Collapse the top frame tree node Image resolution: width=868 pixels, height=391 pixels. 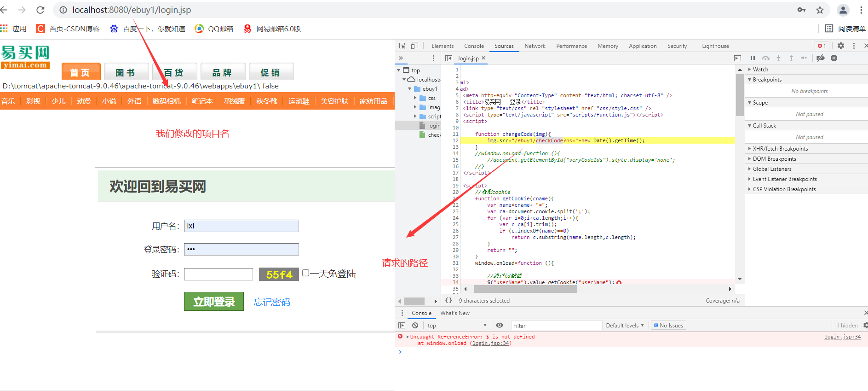pos(399,70)
